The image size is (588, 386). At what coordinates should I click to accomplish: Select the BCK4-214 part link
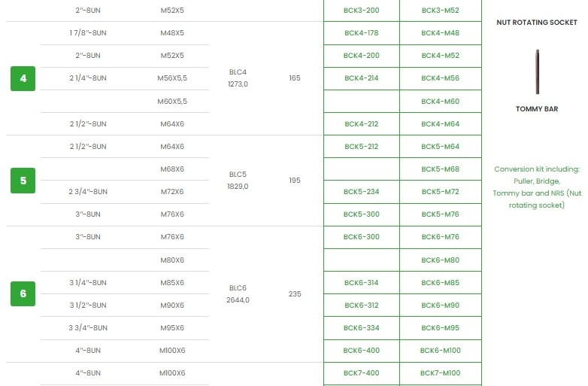pos(361,78)
